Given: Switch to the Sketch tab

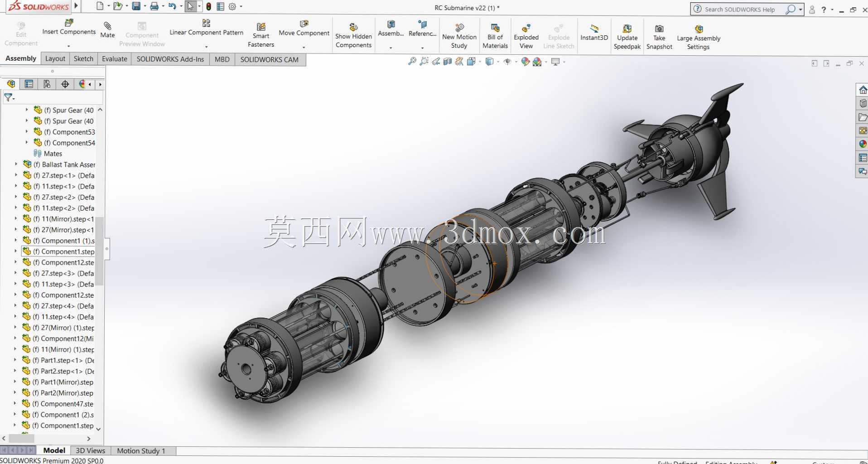Looking at the screenshot, I should tap(83, 58).
